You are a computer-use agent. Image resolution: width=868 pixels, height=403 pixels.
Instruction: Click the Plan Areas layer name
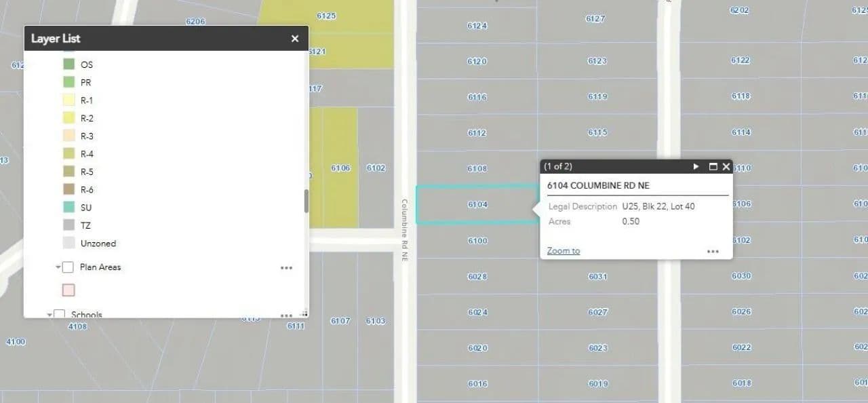[x=100, y=267]
